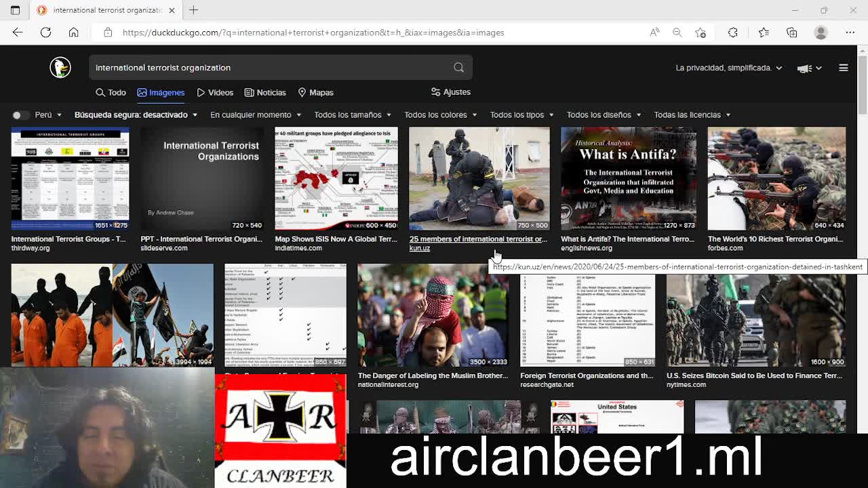Open the Todas las licencias filter

coord(692,115)
